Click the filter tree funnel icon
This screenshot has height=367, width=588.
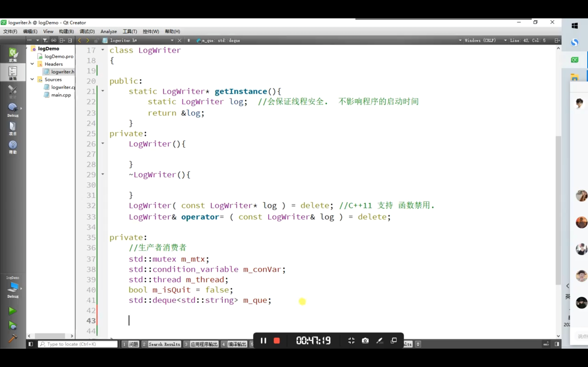45,41
